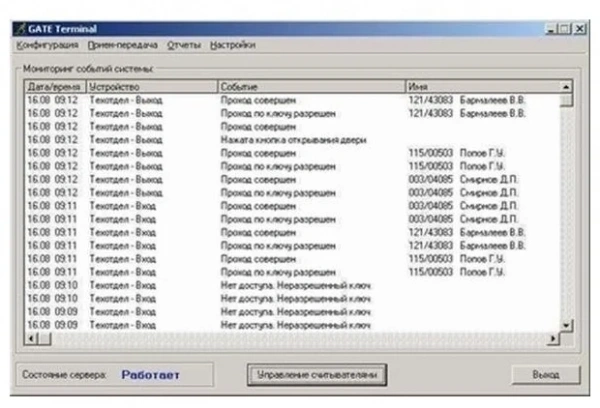
Task: Click the vertical scrollbar down arrow
Action: (567, 326)
